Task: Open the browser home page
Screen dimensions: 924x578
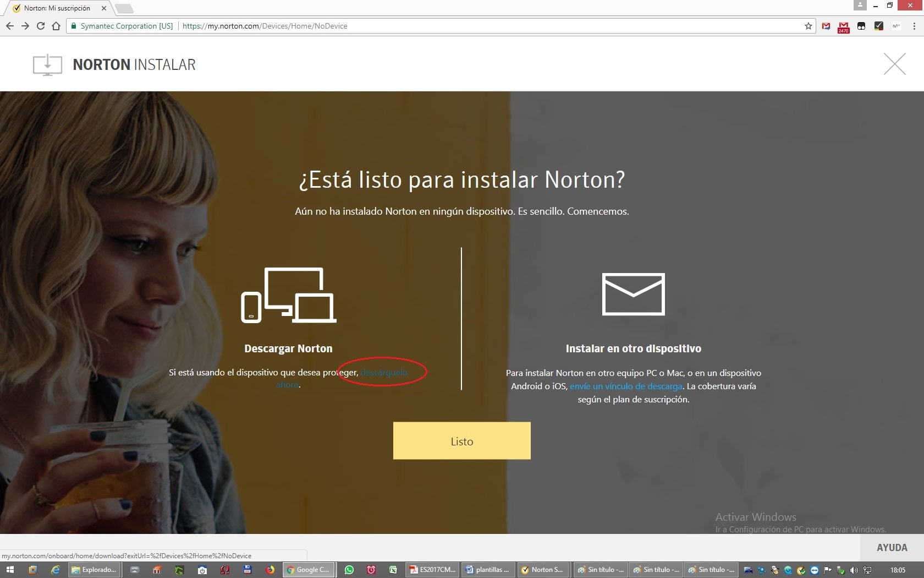Action: point(56,26)
